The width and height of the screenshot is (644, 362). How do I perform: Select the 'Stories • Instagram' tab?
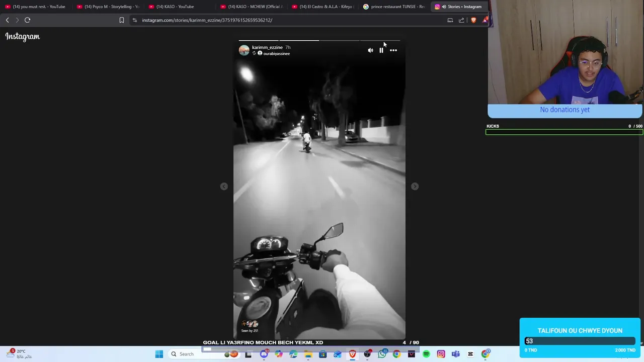tap(459, 7)
